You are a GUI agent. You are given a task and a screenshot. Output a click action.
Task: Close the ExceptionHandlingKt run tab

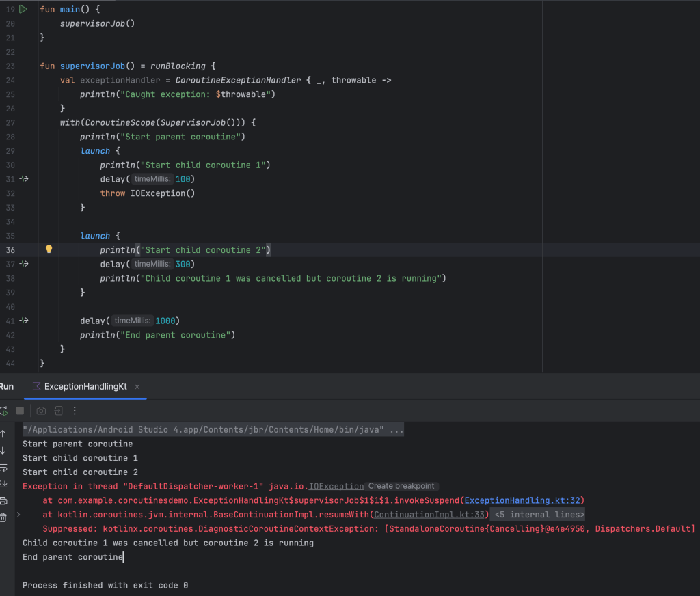(137, 387)
